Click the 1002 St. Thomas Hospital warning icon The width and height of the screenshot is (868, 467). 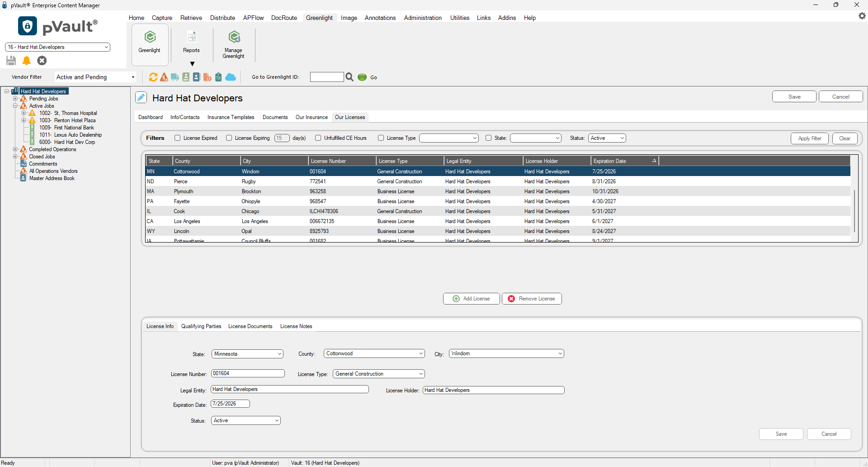pos(32,113)
